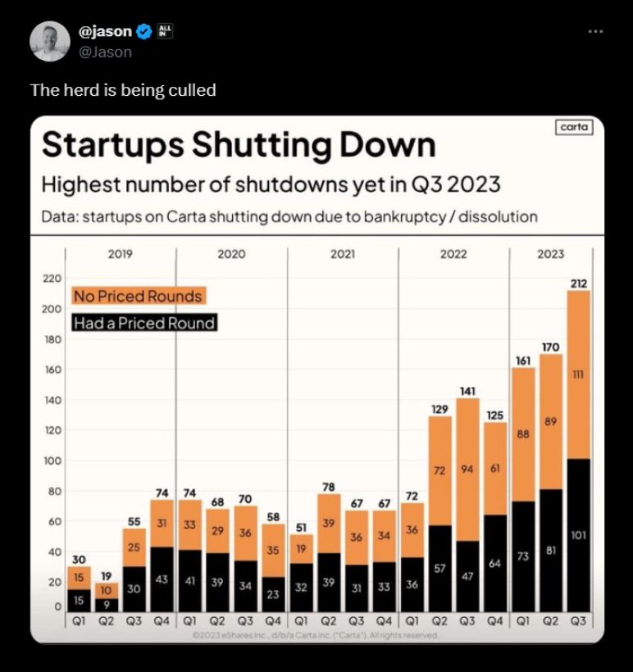Click the "No Priced Rounds" orange legend label
Screen dimensions: 633x672
point(138,296)
